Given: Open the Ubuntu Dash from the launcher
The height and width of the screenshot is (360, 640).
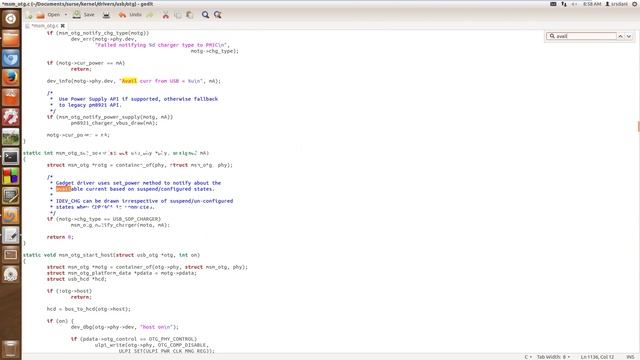Looking at the screenshot, I should coord(11,18).
